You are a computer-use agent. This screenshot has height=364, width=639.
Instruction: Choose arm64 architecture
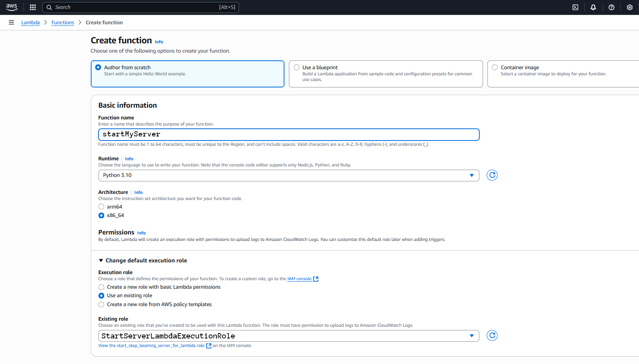[101, 207]
